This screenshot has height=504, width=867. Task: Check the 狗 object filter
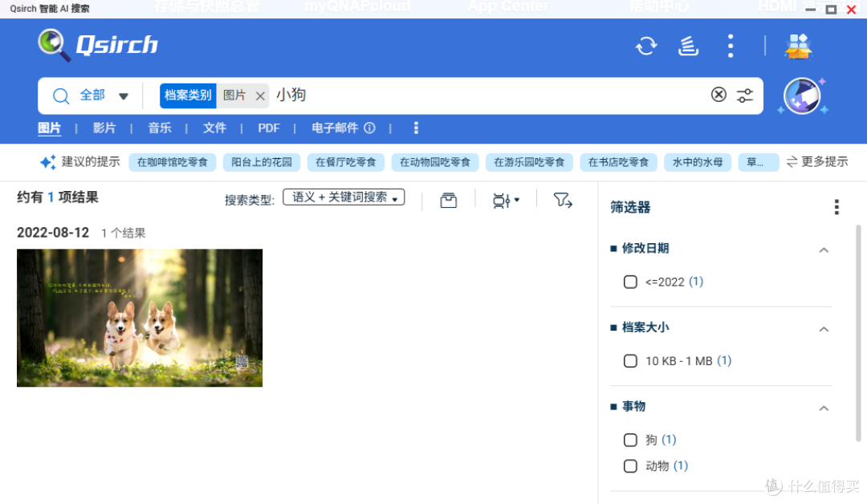630,440
